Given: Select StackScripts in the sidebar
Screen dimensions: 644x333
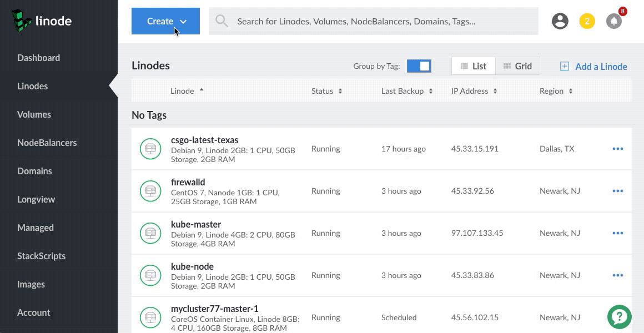Looking at the screenshot, I should 41,256.
